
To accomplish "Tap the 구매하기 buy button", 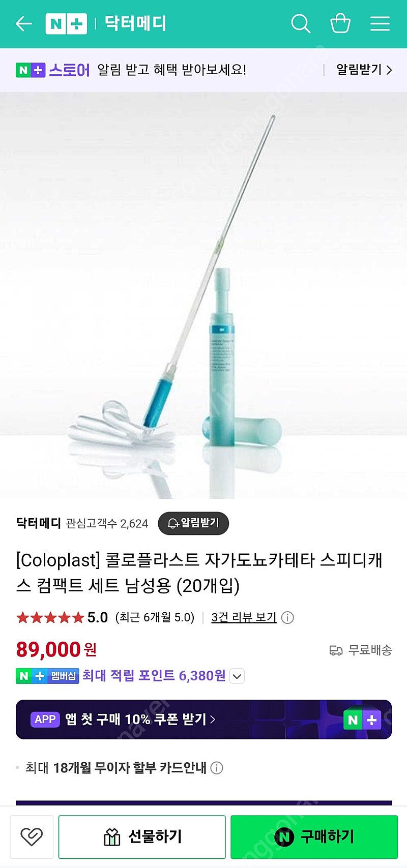I will tap(314, 837).
